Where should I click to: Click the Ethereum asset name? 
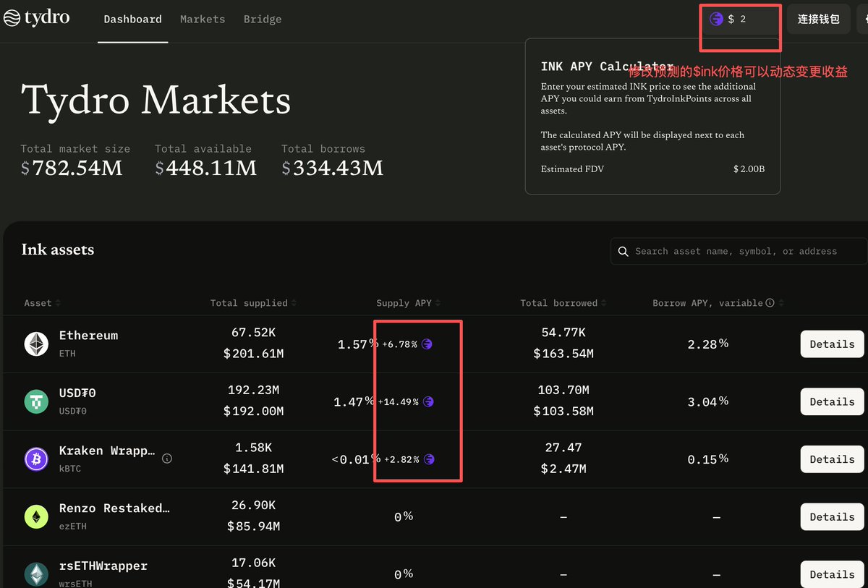(x=88, y=336)
